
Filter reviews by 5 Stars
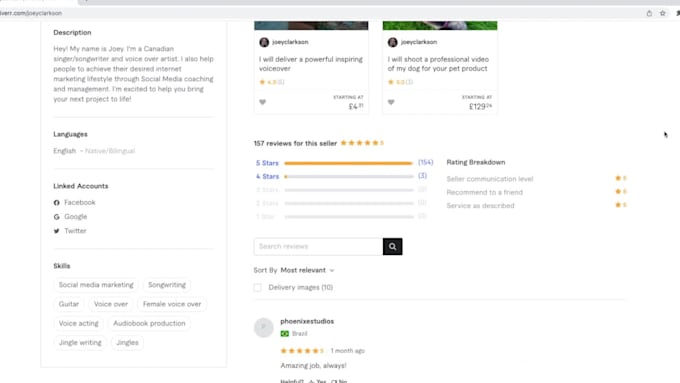coord(267,163)
